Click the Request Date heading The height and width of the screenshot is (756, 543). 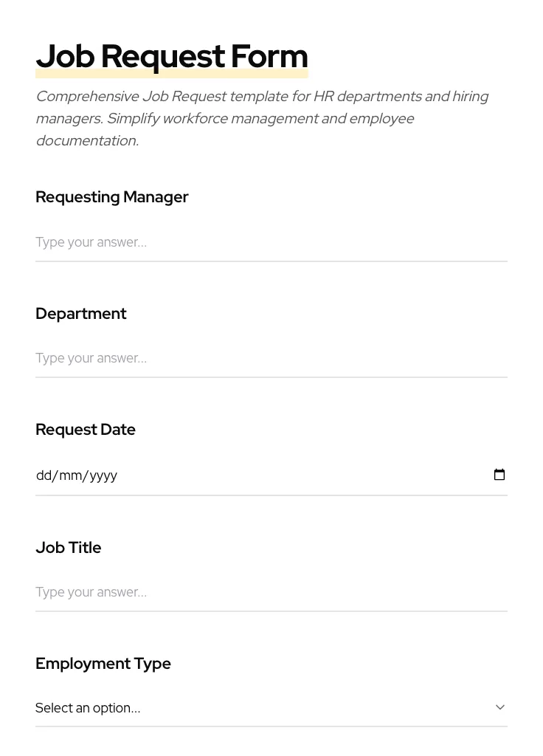point(86,430)
